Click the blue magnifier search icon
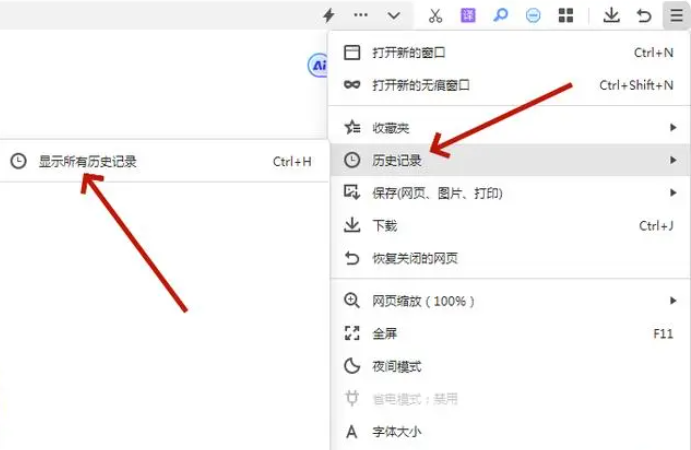The height and width of the screenshot is (450, 691). pos(501,15)
